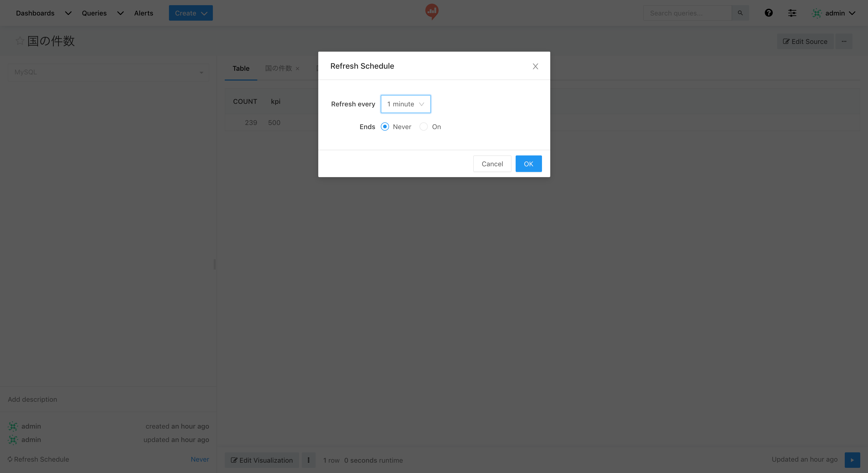
Task: Open the three-dot menu next to Edit Source
Action: click(844, 41)
